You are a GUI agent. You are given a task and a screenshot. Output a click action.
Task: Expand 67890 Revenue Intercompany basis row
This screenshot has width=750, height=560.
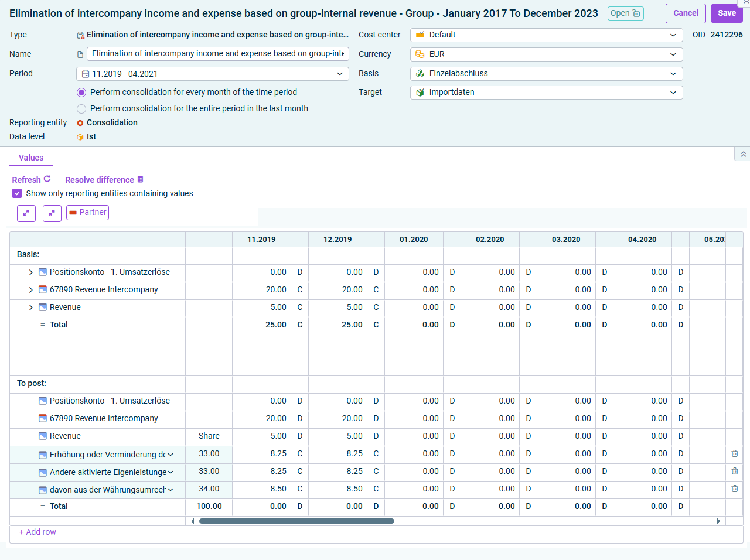(x=30, y=290)
